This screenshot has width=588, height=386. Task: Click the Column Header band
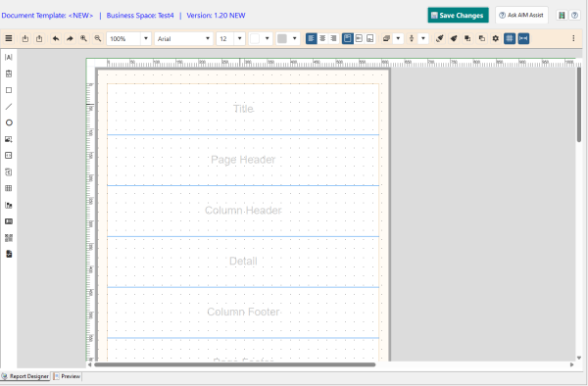point(243,211)
